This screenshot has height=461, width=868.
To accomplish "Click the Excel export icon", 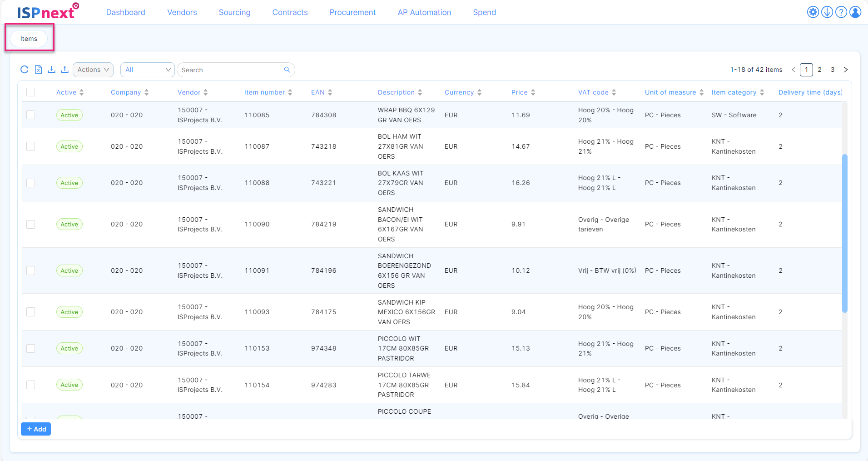I will click(39, 70).
